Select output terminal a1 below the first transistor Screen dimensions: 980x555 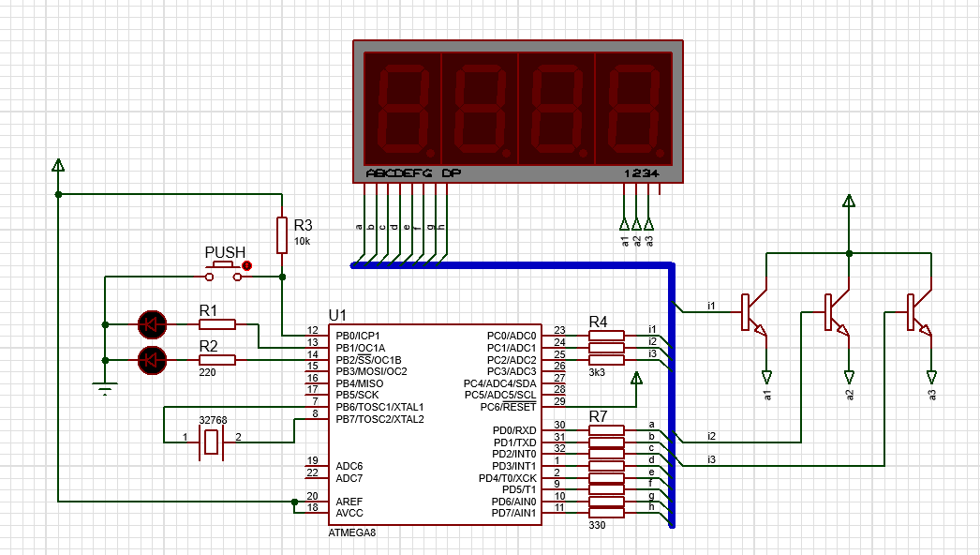(x=766, y=377)
